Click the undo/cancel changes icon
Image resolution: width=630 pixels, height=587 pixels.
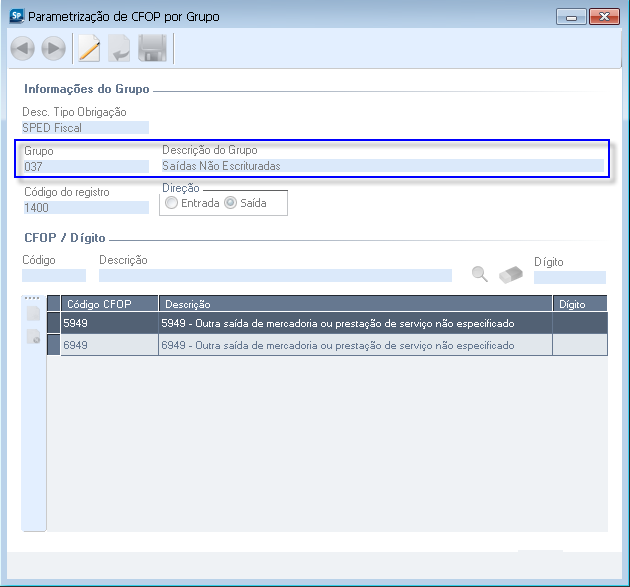pyautogui.click(x=119, y=49)
